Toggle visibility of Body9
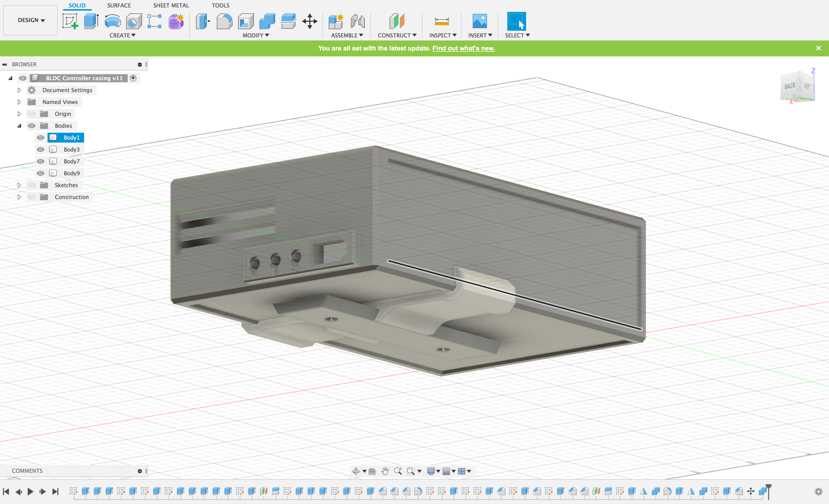This screenshot has width=829, height=504. tap(41, 173)
